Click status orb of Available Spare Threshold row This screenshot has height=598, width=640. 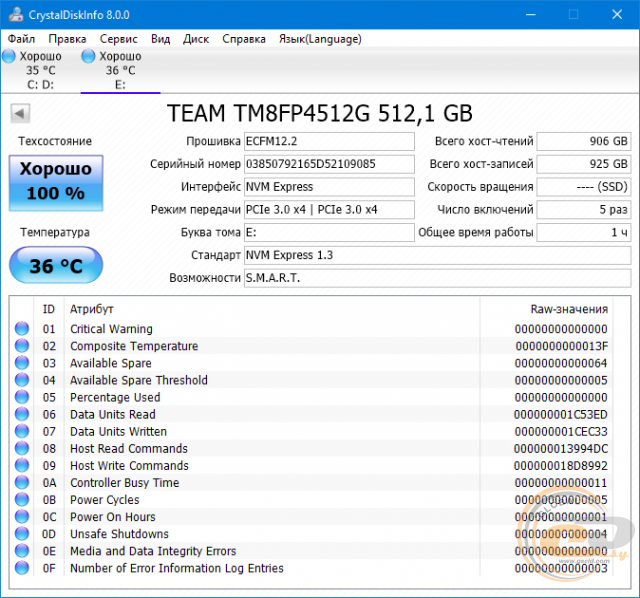(x=22, y=380)
